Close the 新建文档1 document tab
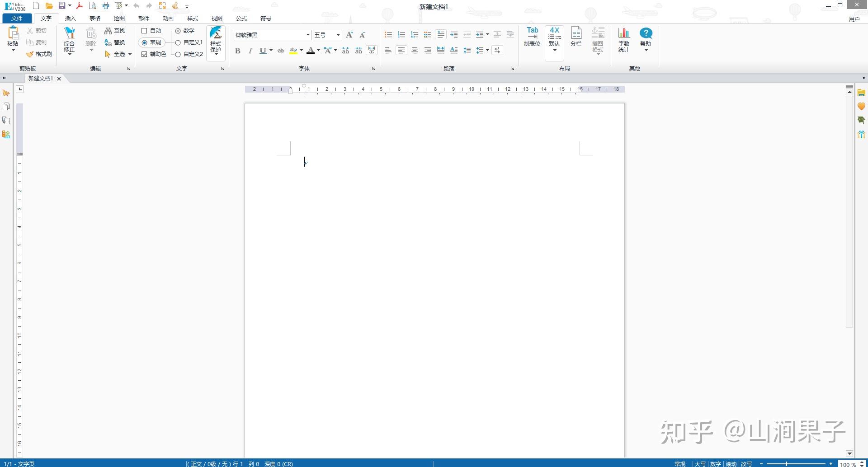 (x=59, y=79)
